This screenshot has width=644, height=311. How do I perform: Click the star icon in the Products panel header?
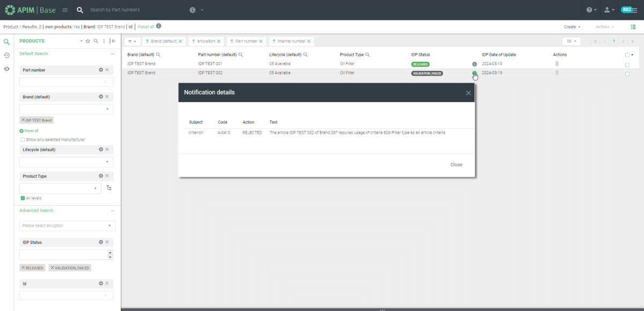click(87, 41)
